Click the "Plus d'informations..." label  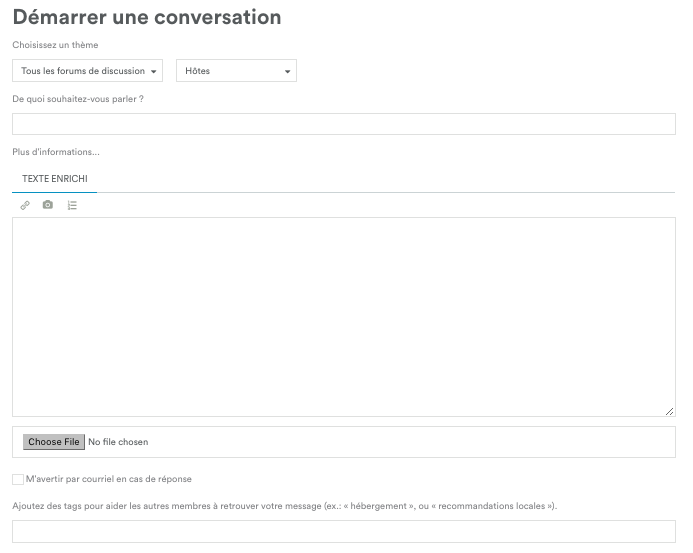click(56, 152)
